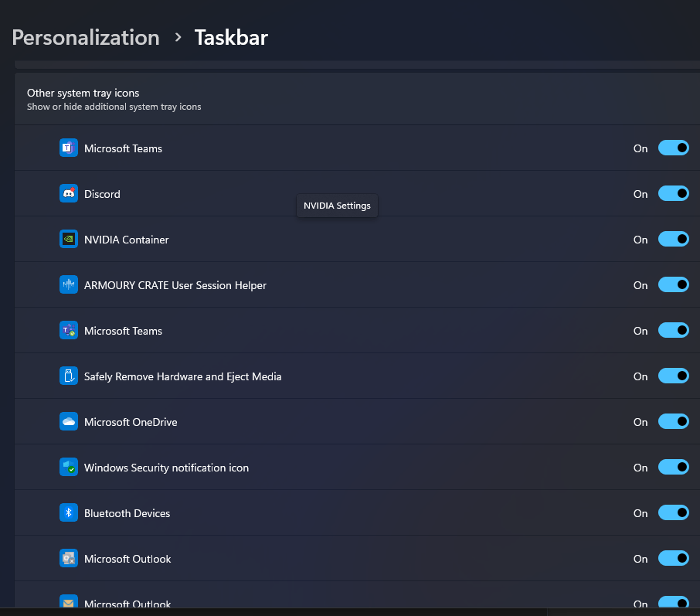This screenshot has height=616, width=700.
Task: Turn off the Microsoft Teams toggle above Discord
Action: pyautogui.click(x=673, y=148)
